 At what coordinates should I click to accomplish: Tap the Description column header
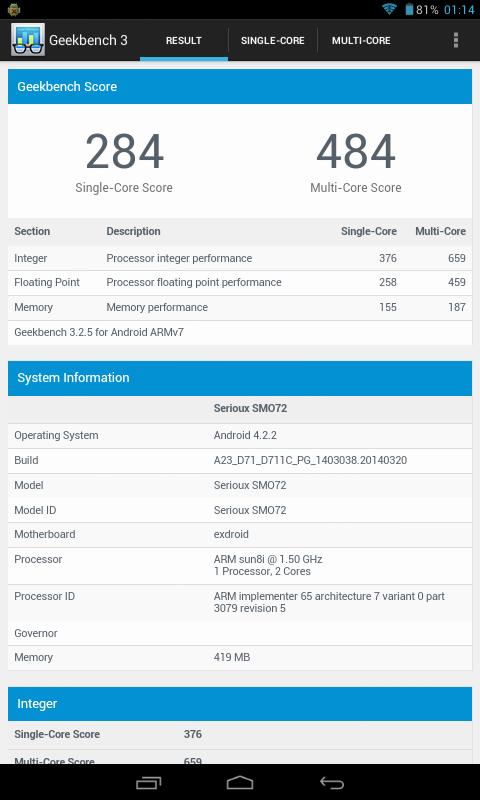pos(133,231)
